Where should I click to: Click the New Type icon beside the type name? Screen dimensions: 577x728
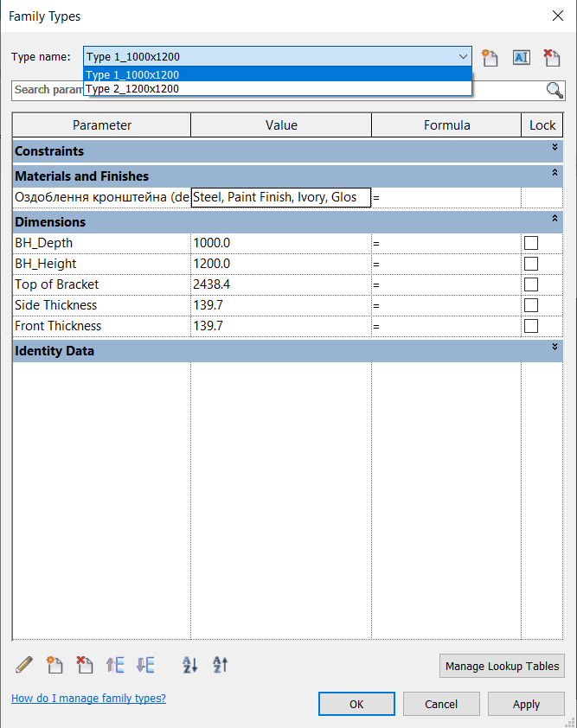coord(490,58)
